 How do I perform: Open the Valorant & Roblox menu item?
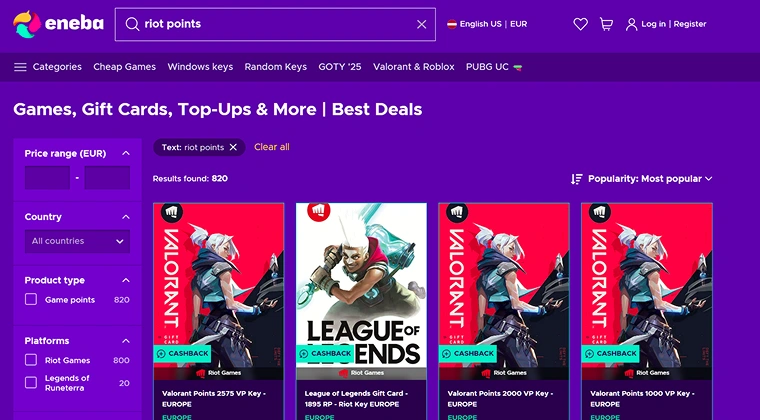(x=413, y=67)
